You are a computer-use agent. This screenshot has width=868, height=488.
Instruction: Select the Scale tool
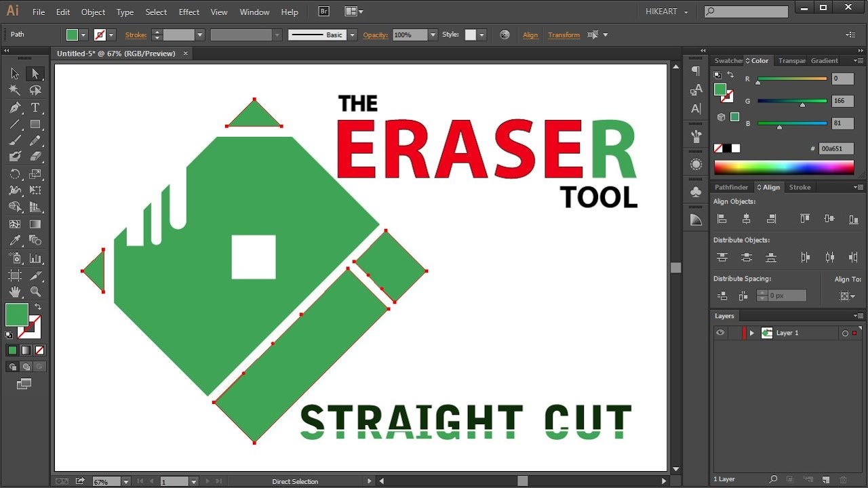pyautogui.click(x=35, y=175)
